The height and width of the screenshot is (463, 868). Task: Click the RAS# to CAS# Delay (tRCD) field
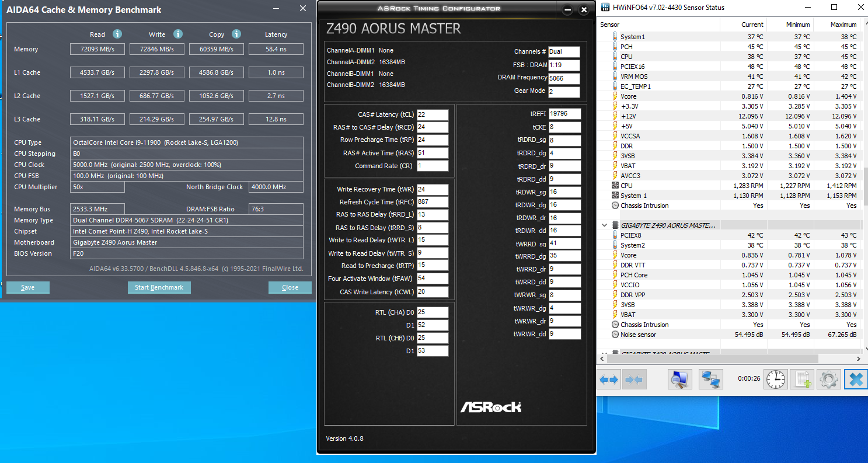click(x=433, y=127)
